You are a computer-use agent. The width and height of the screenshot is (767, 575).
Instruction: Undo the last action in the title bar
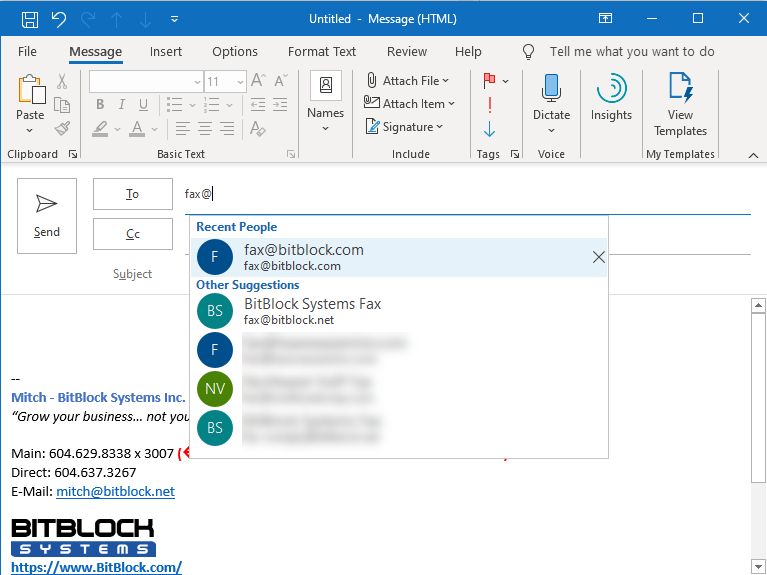(x=59, y=19)
